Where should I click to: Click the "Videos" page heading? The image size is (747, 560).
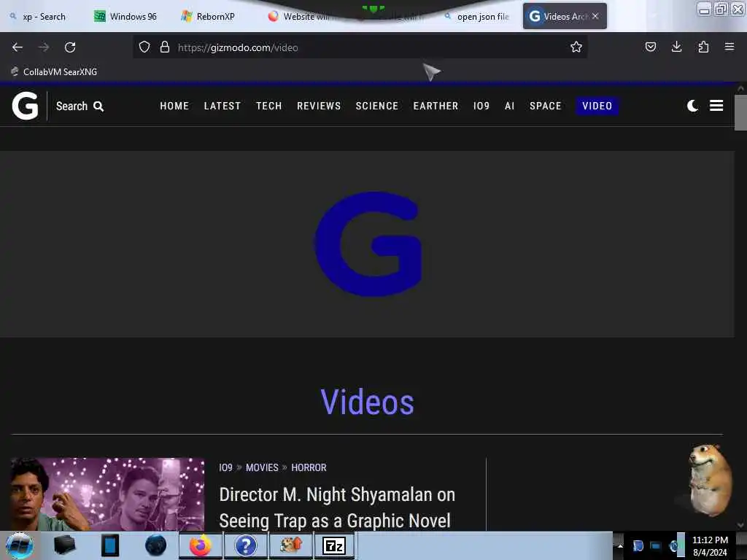[368, 402]
